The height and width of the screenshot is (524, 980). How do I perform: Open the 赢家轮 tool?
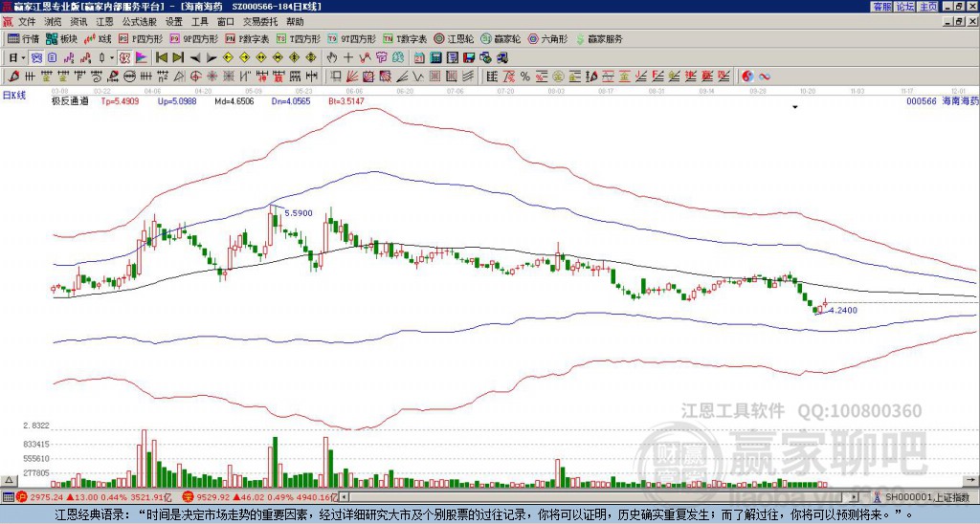pos(501,38)
